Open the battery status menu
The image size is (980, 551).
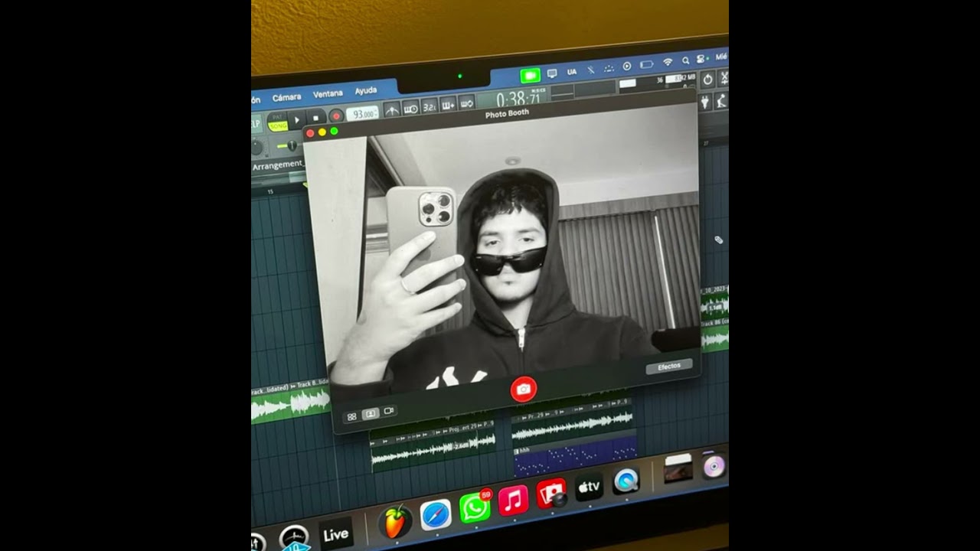647,64
